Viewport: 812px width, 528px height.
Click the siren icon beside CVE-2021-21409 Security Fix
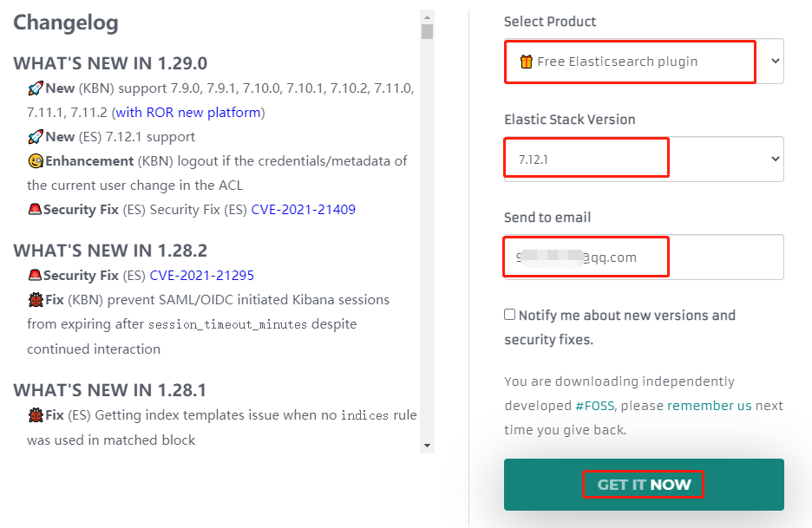[35, 209]
